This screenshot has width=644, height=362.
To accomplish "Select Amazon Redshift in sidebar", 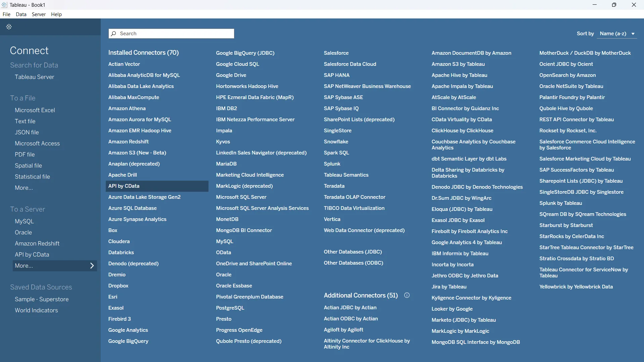I will 37,243.
